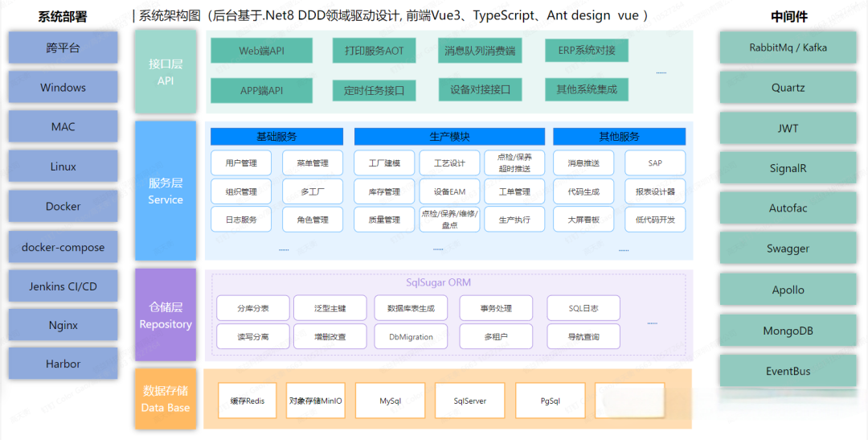This screenshot has height=440, width=868.
Task: Select the 组织管理 service box
Action: coord(241,191)
